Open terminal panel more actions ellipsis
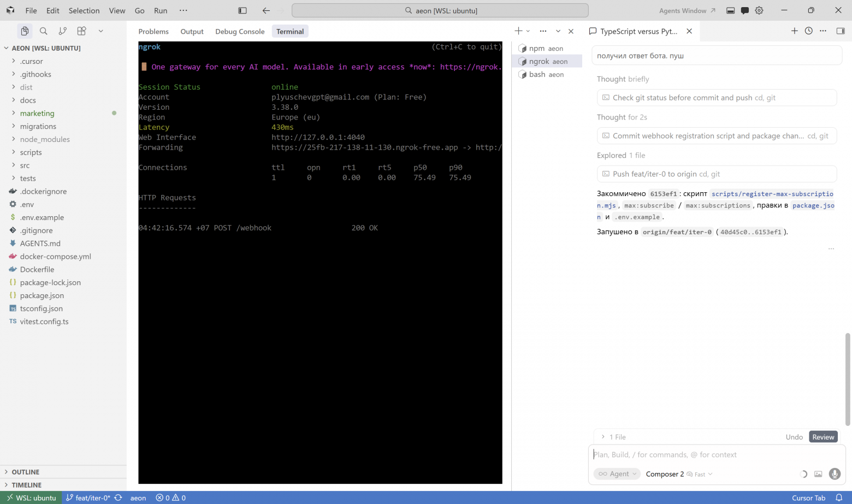Screen dimensions: 852x504 [543, 31]
